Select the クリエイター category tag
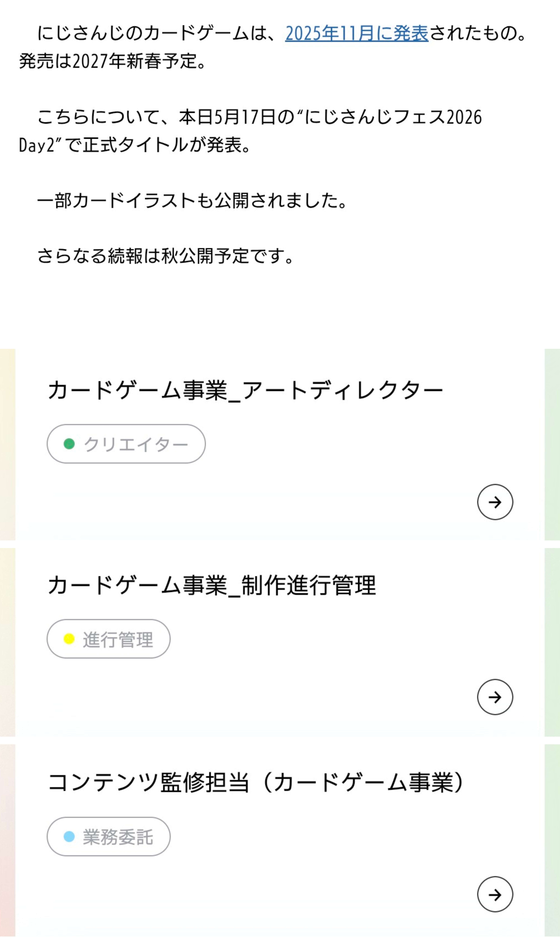 pos(126,444)
